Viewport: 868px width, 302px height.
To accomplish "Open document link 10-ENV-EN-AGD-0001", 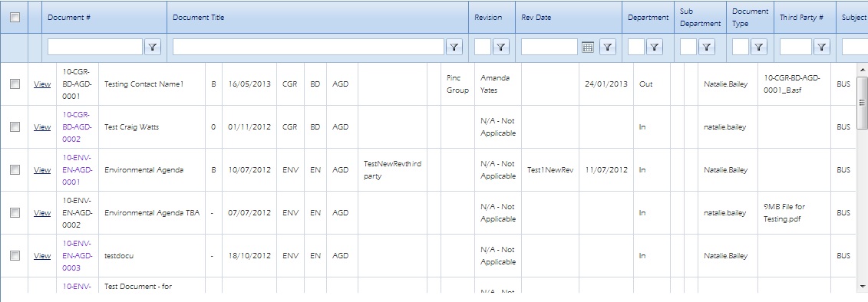I will (x=78, y=170).
